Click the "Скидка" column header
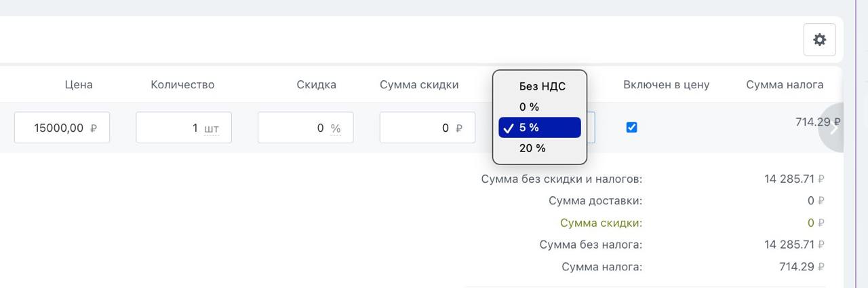The height and width of the screenshot is (288, 868). pyautogui.click(x=316, y=85)
